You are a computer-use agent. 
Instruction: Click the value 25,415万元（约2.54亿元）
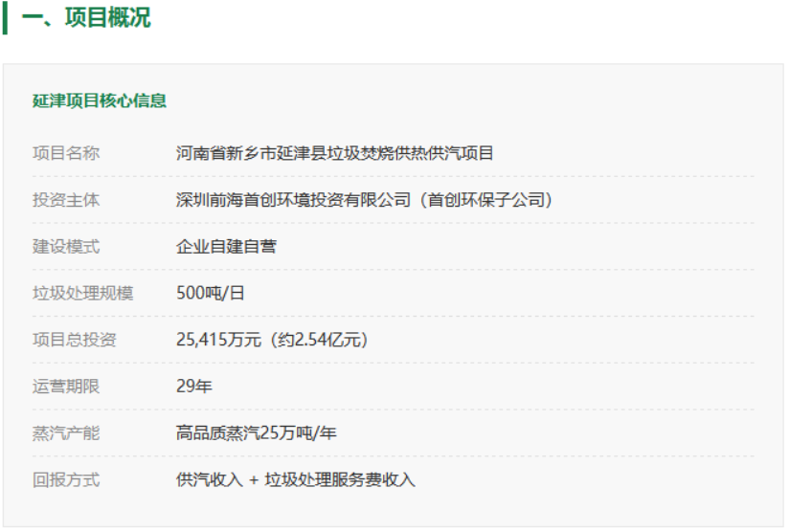pos(272,340)
